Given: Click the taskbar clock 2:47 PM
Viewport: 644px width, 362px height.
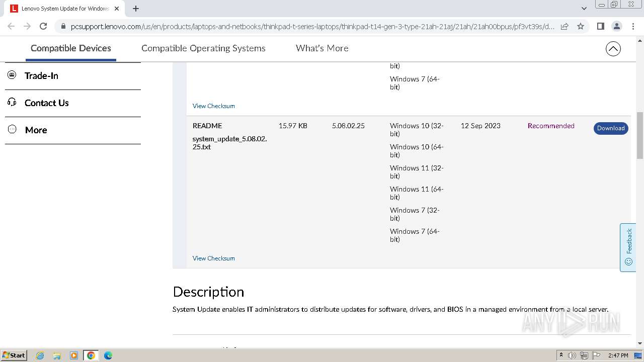Looking at the screenshot, I should pyautogui.click(x=618, y=355).
